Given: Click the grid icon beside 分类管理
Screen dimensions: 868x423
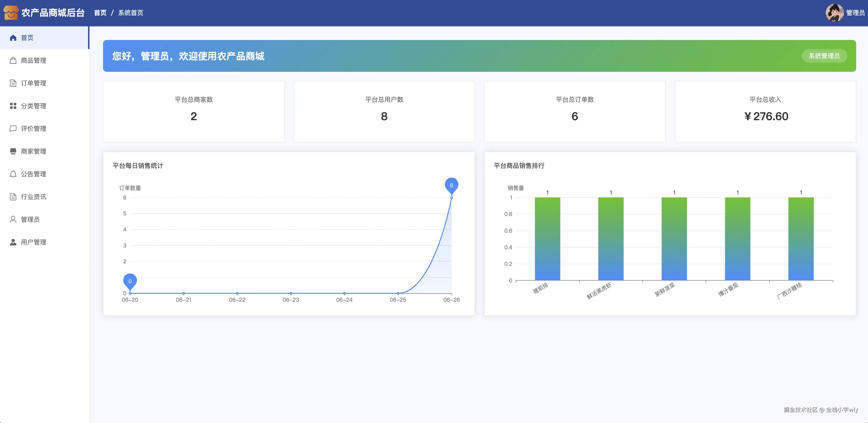Looking at the screenshot, I should point(13,106).
